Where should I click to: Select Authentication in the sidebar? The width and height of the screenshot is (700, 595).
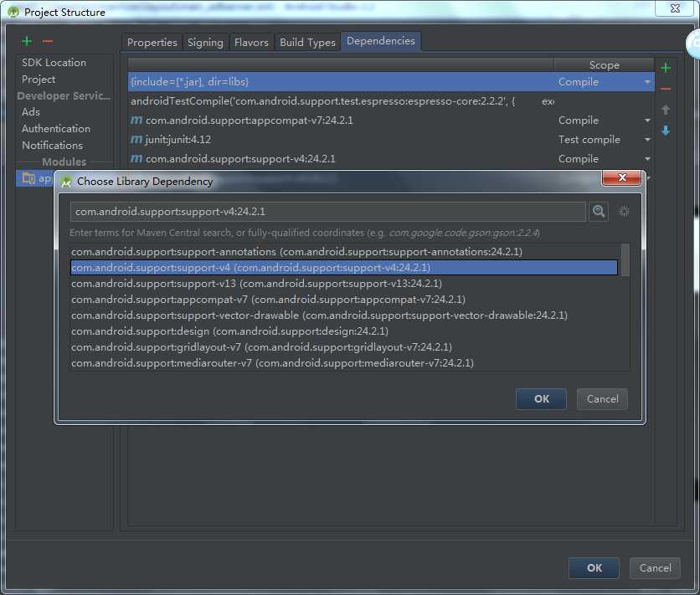point(56,128)
